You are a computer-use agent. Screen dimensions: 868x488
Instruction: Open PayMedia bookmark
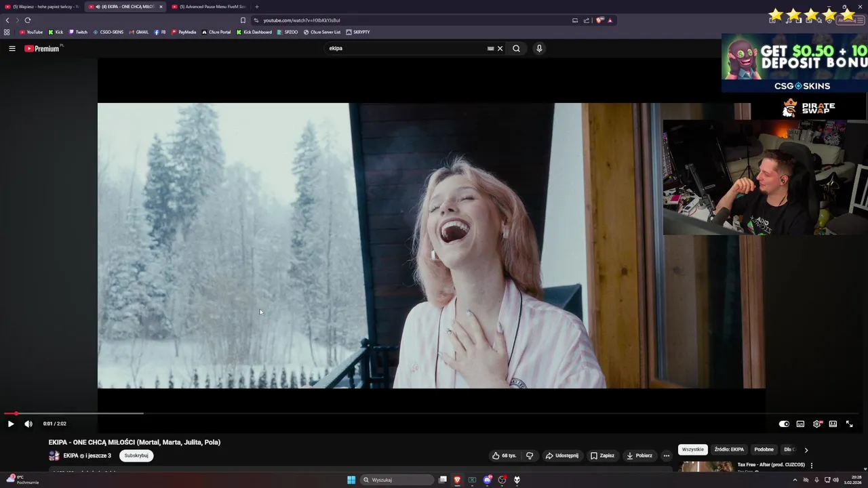coord(184,32)
